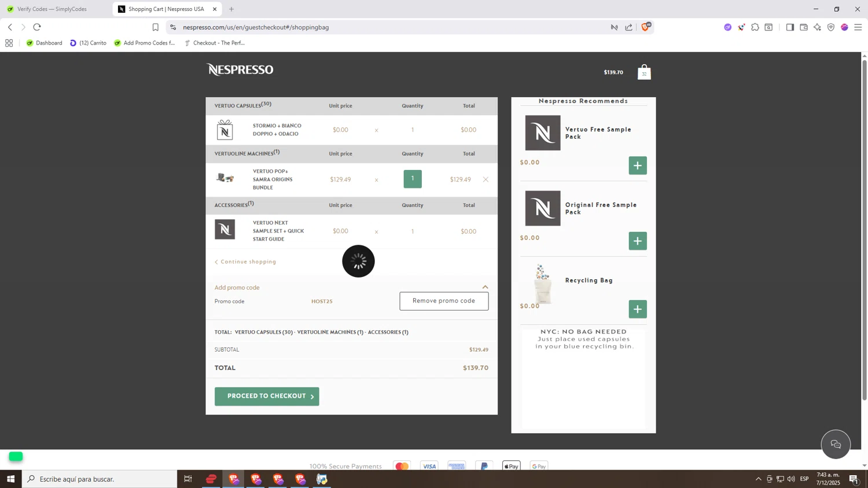Click the HOST25 promo code text
868x488 pixels.
[x=322, y=301]
